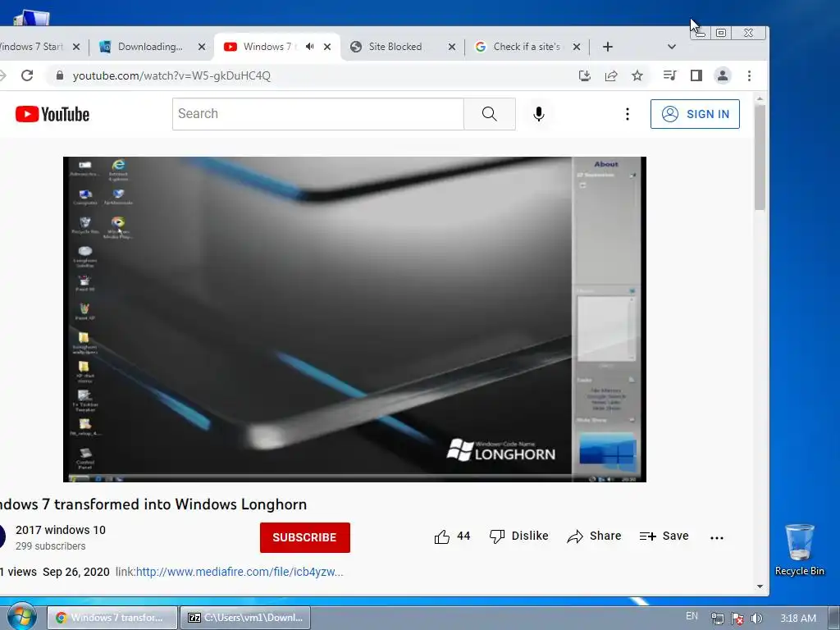This screenshot has height=630, width=840.
Task: Dislike the video
Action: [x=518, y=536]
